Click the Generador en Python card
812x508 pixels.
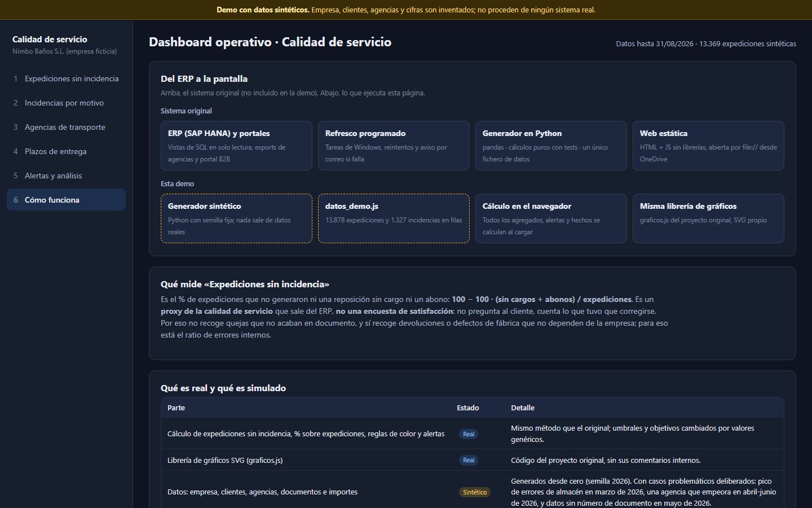click(x=551, y=146)
